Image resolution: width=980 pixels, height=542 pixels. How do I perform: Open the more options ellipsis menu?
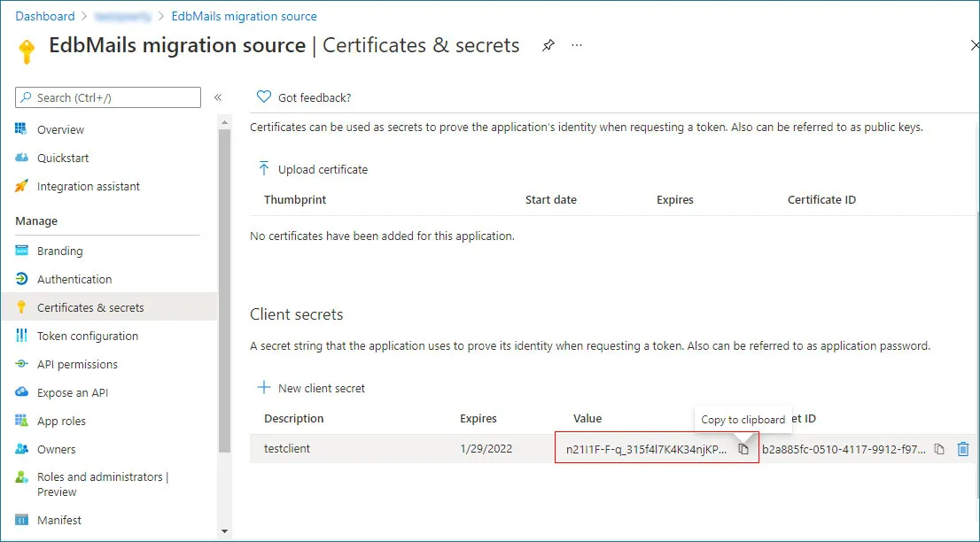[x=577, y=45]
